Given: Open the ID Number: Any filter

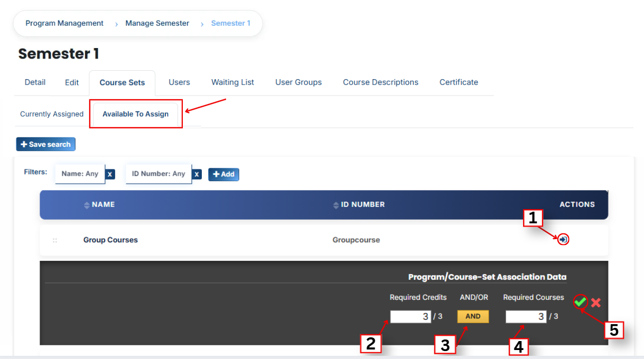Looking at the screenshot, I should (x=158, y=174).
